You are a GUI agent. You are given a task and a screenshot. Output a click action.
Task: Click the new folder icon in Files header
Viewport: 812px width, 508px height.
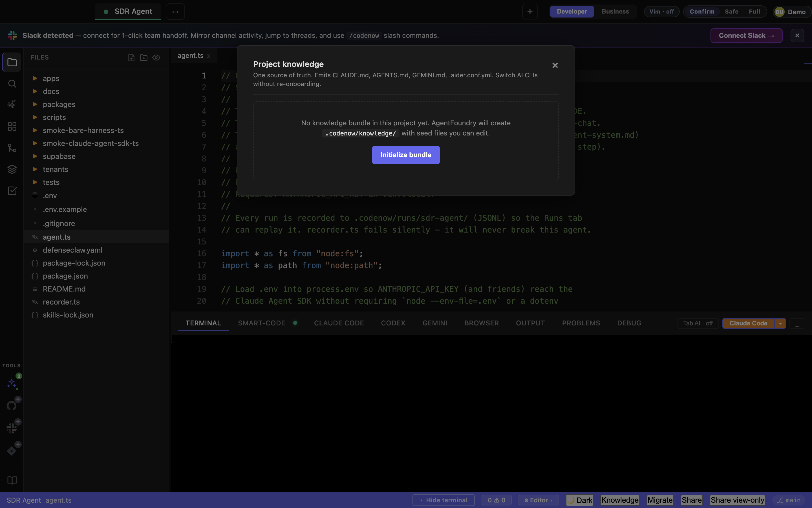click(x=144, y=58)
